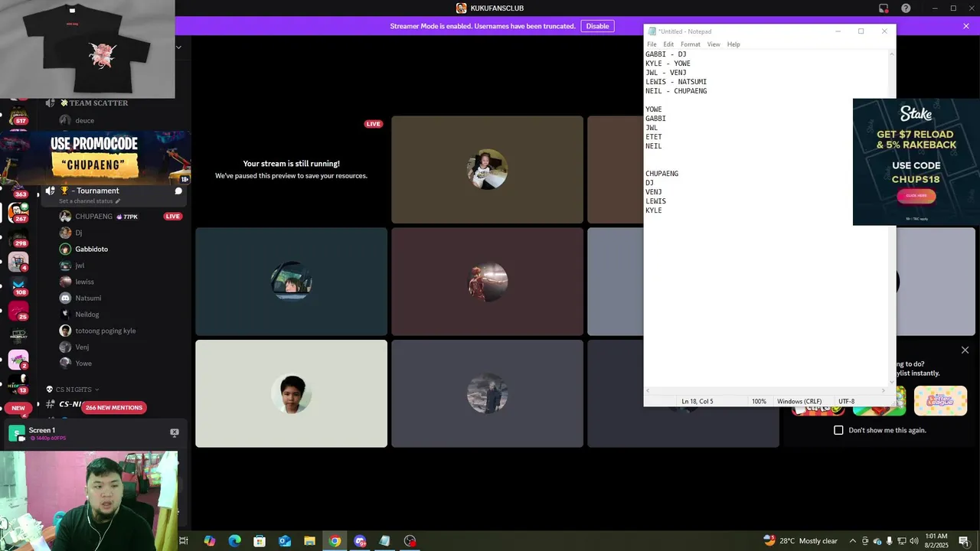Click paused stream preview tile
Viewport: 980px width, 551px height.
tap(291, 169)
